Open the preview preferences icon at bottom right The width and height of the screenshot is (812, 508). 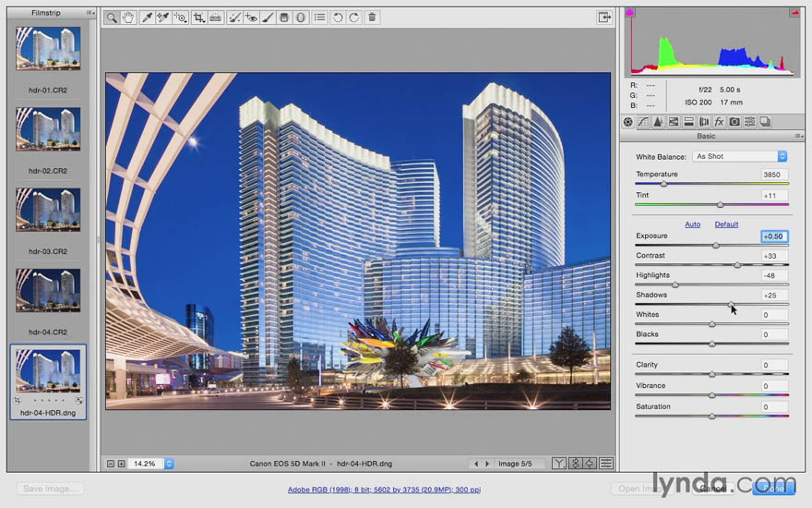[x=606, y=464]
